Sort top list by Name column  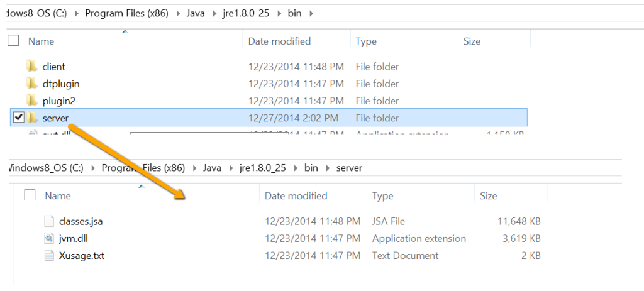(41, 41)
